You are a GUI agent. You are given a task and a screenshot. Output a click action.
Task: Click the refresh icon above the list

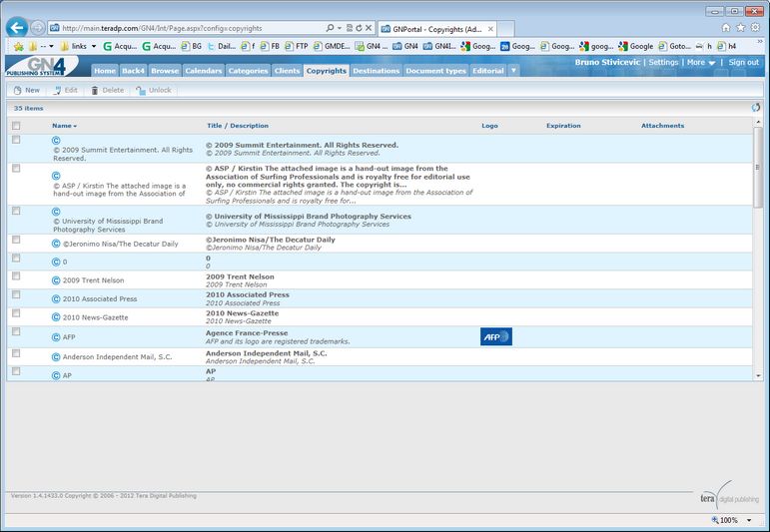click(756, 108)
